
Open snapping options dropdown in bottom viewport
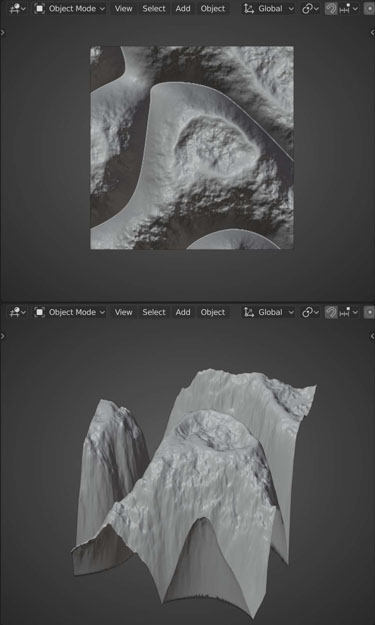(x=348, y=312)
